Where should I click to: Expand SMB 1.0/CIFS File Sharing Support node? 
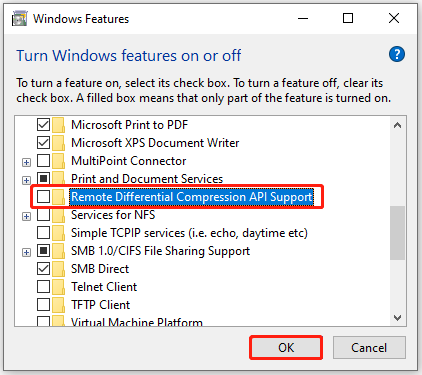click(26, 253)
